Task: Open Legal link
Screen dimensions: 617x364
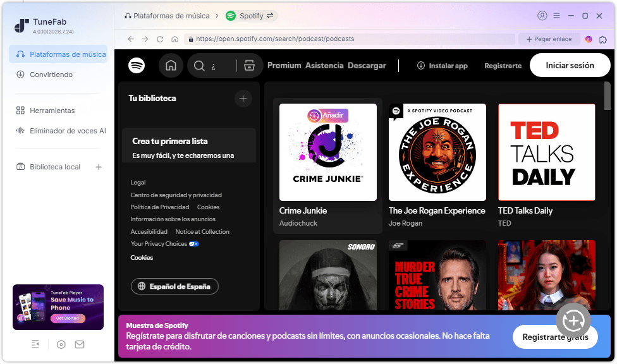Action: click(138, 183)
